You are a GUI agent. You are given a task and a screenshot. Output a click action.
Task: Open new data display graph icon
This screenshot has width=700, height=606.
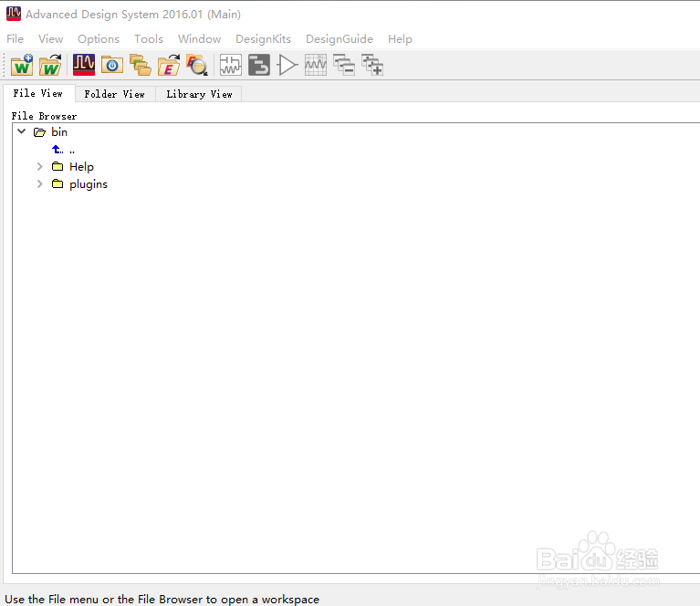click(x=316, y=65)
